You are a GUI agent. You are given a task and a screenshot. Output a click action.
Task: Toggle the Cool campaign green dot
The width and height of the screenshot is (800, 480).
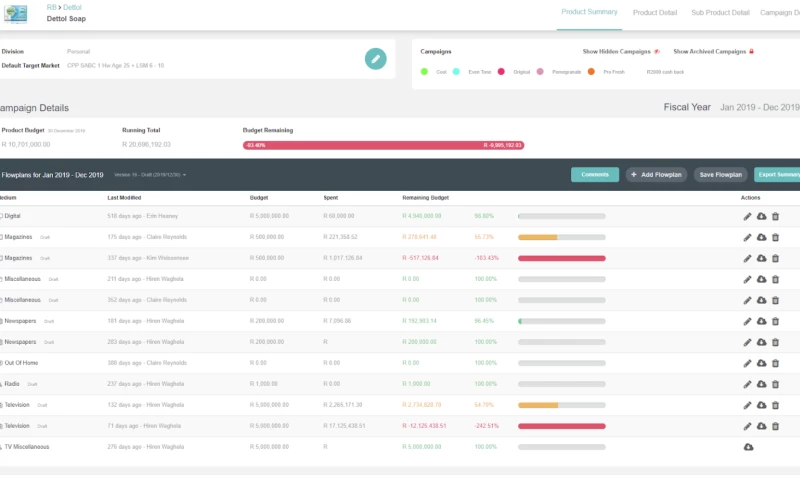424,71
